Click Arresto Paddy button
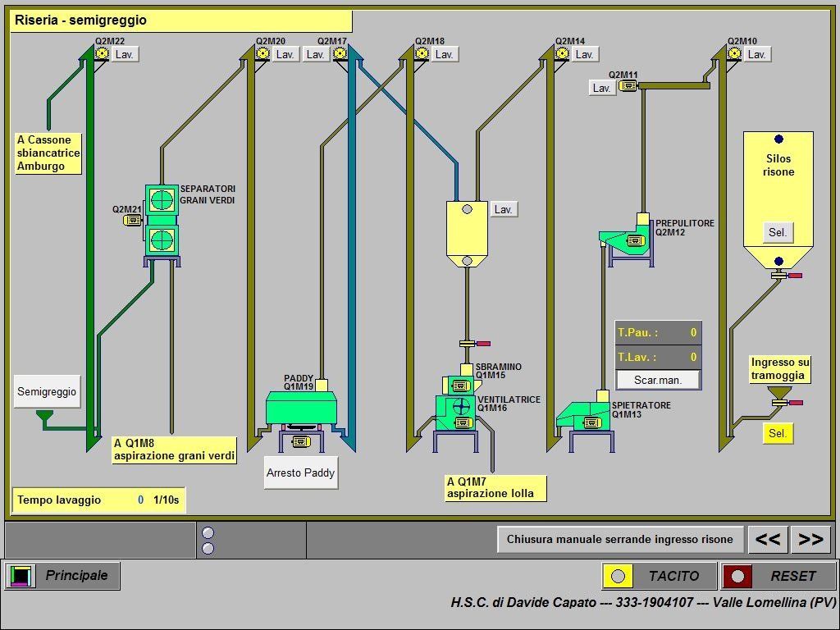Image resolution: width=840 pixels, height=630 pixels. click(x=301, y=472)
